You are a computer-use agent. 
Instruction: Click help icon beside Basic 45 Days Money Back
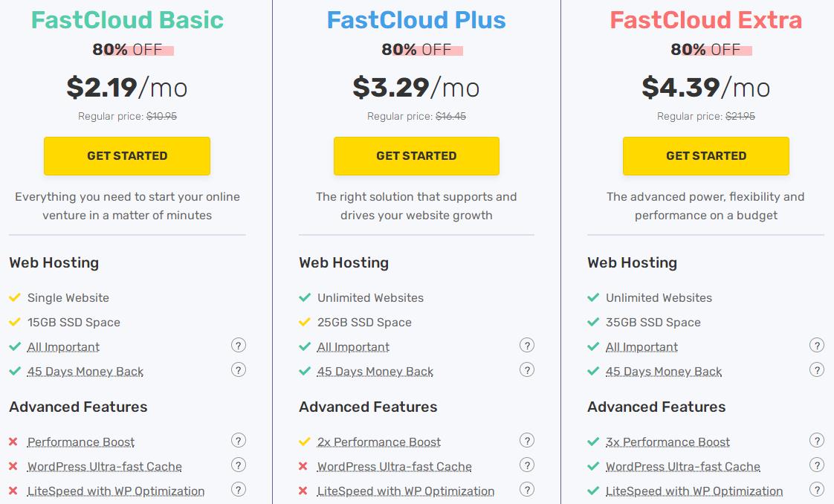[239, 369]
